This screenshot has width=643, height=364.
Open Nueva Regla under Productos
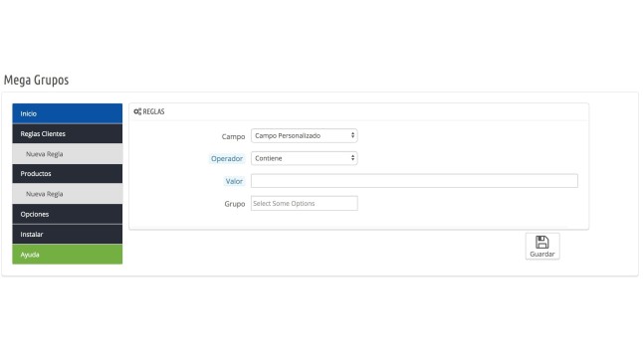tap(68, 194)
